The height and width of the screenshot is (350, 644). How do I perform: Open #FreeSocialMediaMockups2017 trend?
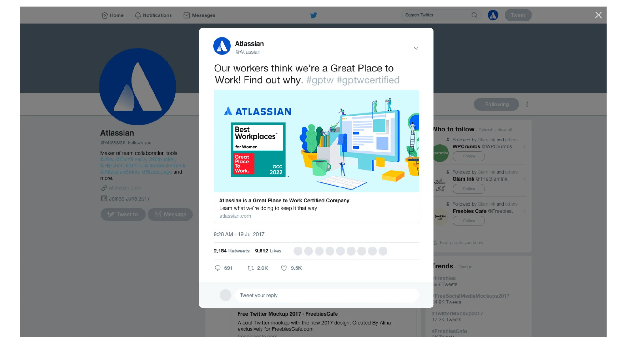[471, 296]
